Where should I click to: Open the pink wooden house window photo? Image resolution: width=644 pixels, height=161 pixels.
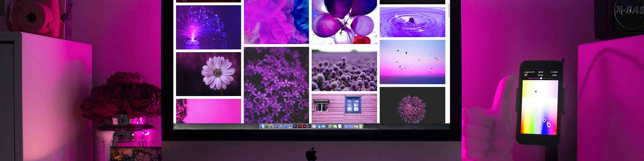click(x=344, y=109)
